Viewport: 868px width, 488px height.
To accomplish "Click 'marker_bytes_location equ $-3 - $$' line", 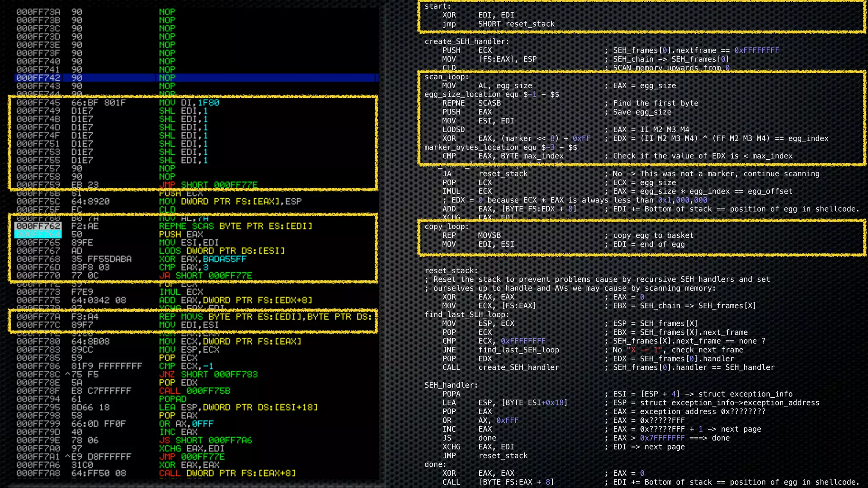I will click(x=501, y=147).
